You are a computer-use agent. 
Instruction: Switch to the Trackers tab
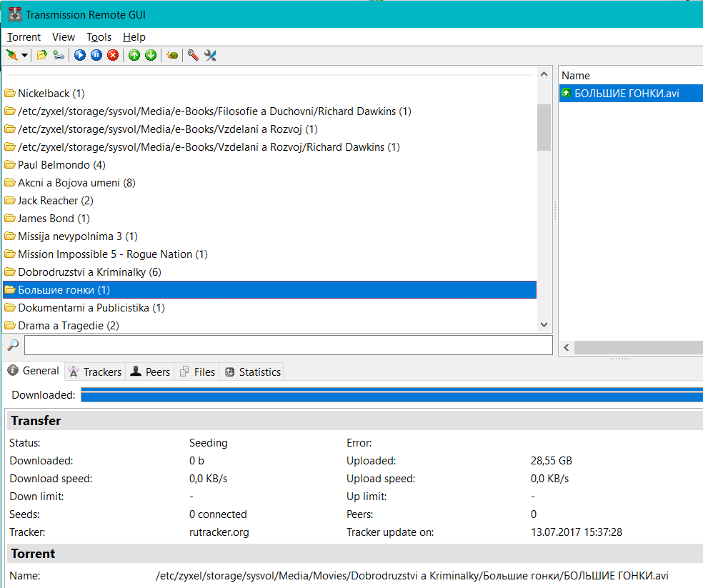(x=95, y=372)
